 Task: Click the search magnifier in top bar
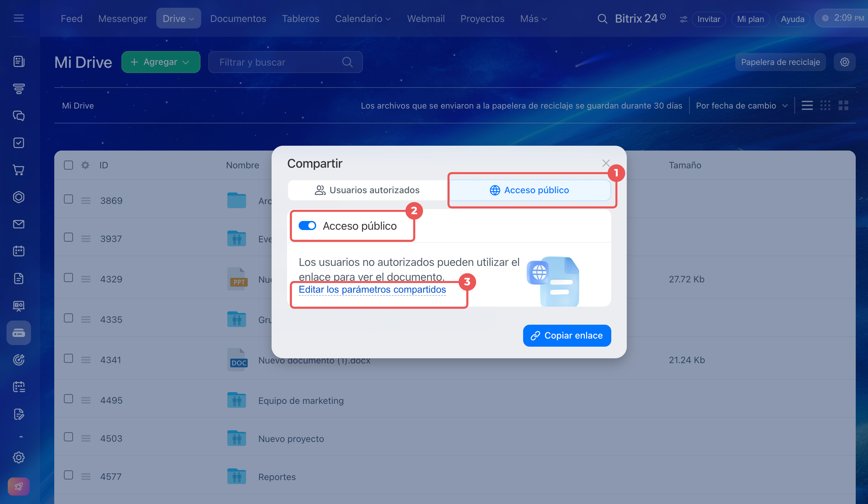(603, 19)
